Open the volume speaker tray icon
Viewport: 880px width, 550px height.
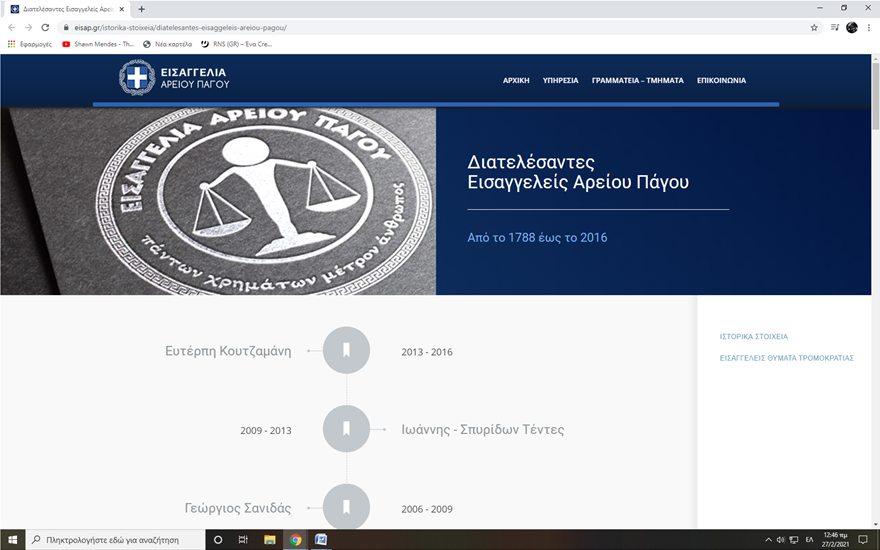781,540
